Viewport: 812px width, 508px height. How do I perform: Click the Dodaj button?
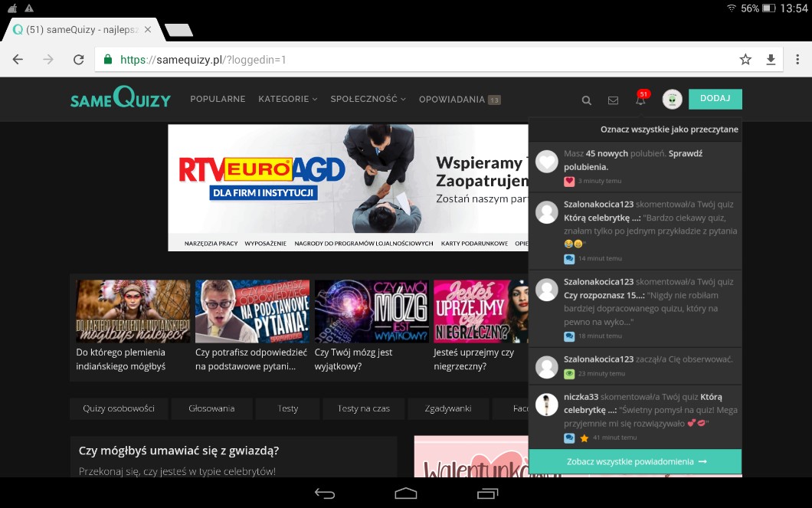(715, 99)
